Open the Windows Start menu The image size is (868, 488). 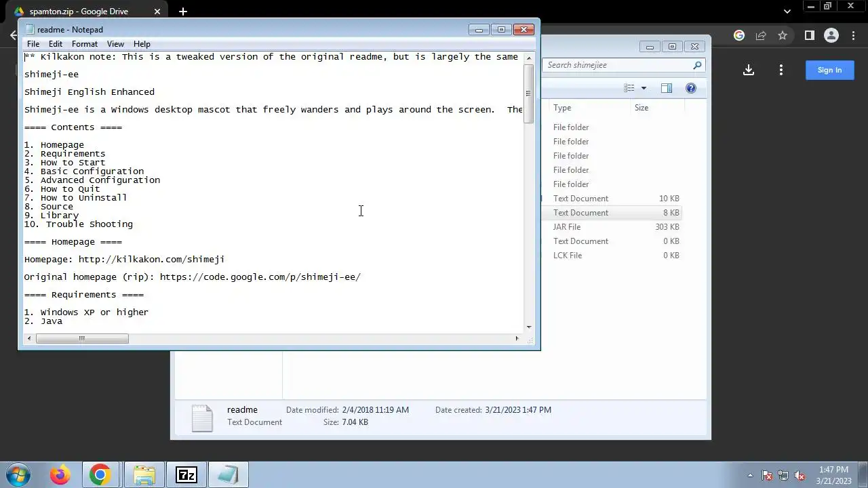[x=18, y=474]
